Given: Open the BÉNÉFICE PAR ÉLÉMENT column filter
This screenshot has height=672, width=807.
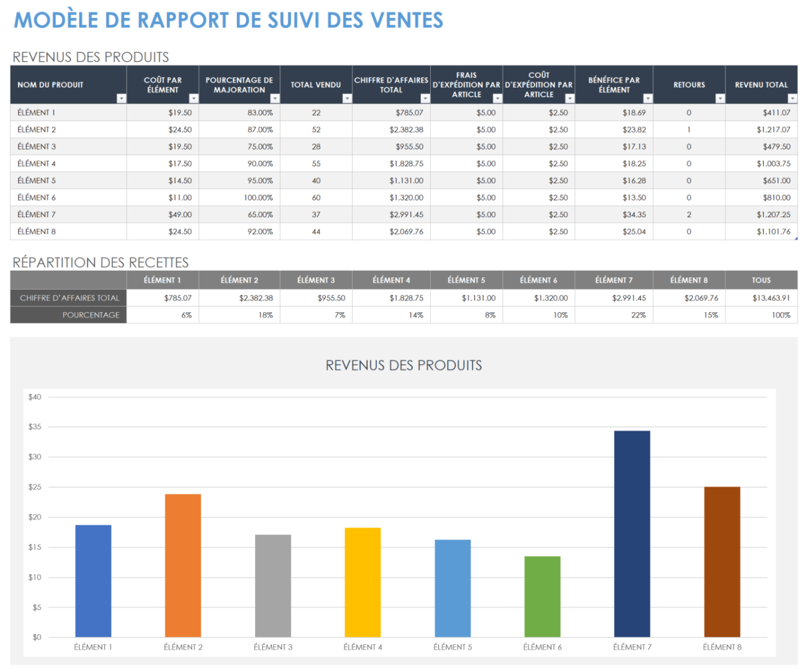Looking at the screenshot, I should click(648, 98).
